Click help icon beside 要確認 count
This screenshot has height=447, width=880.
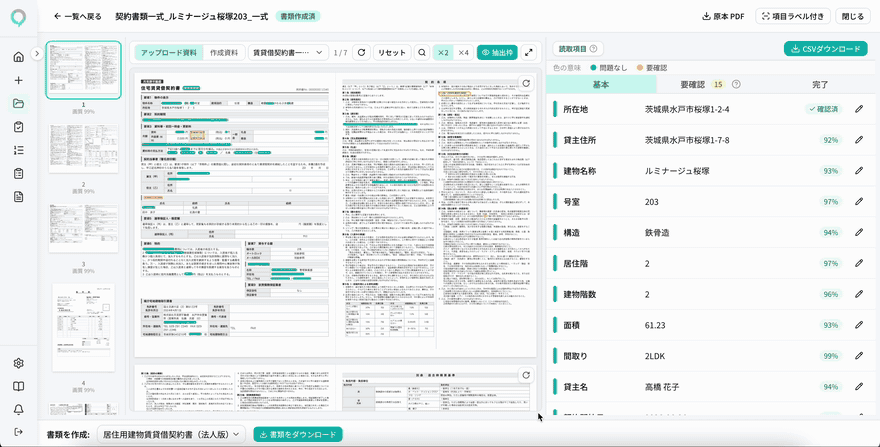736,84
